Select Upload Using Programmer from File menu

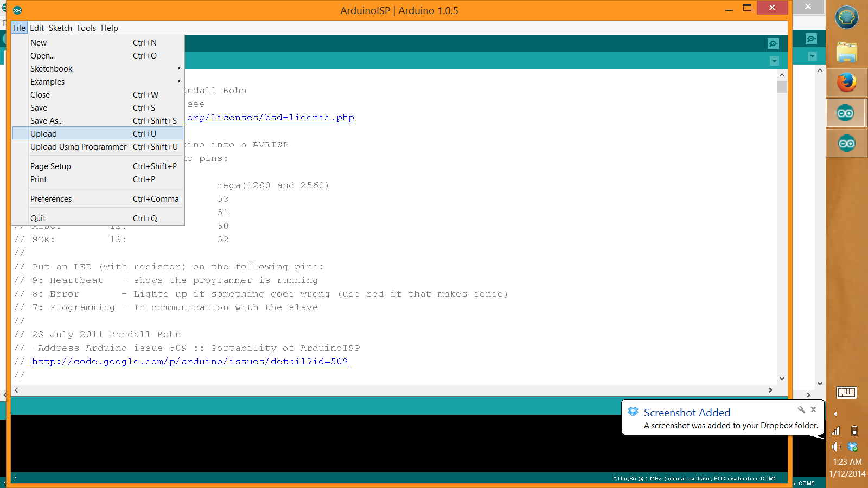(78, 146)
